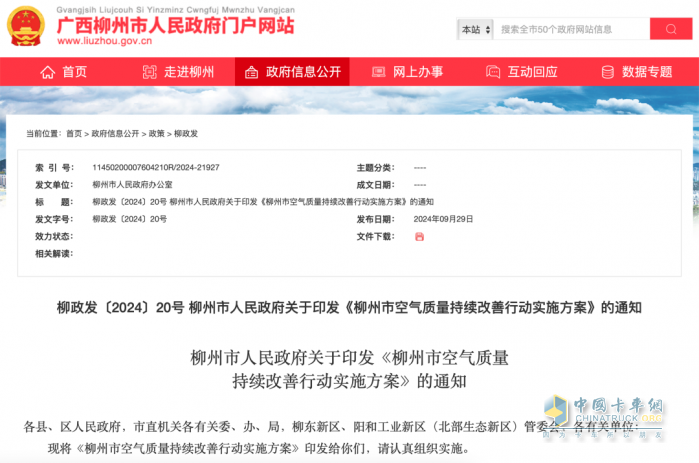Viewport: 699px width, 463px height.
Task: Click the home icon beside 首页
Action: (x=47, y=72)
